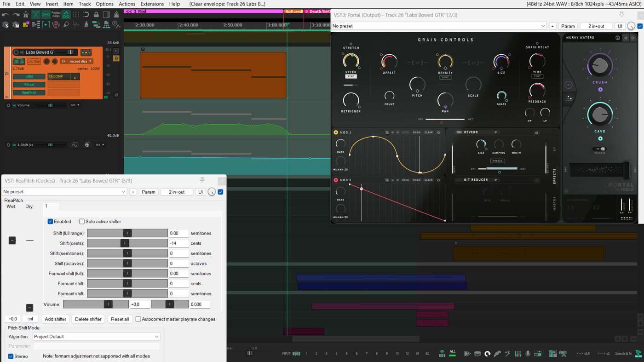This screenshot has height=362, width=644.
Task: Click the snowflake S freeze icon
Action: click(x=5, y=25)
